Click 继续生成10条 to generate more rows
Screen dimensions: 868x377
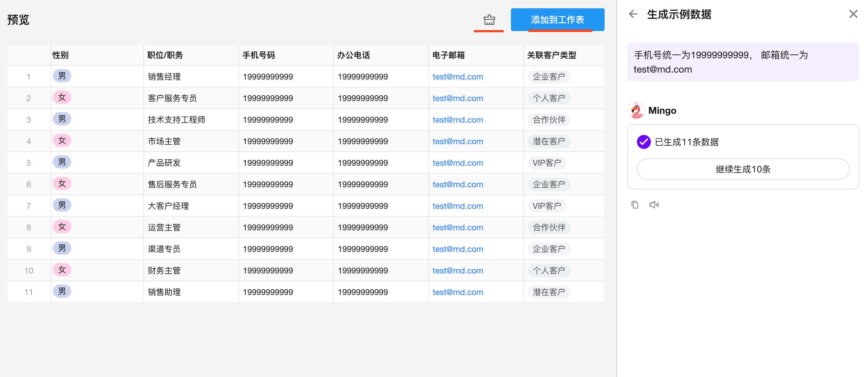(x=743, y=169)
